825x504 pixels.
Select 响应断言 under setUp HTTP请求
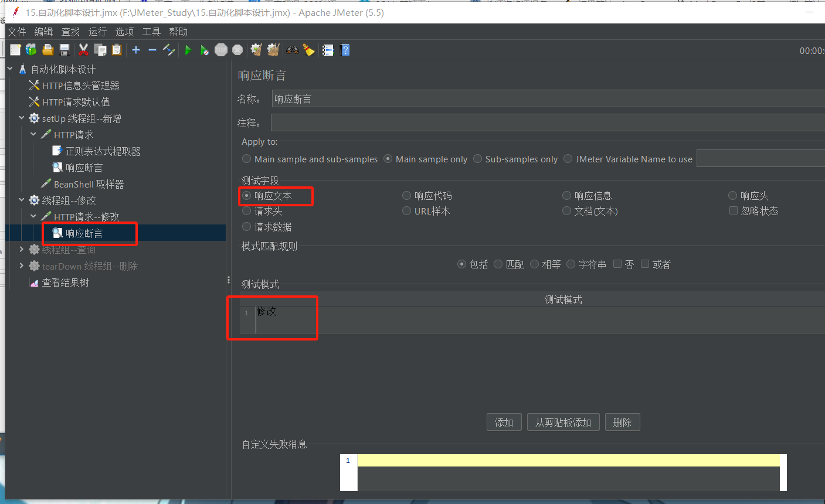click(84, 168)
